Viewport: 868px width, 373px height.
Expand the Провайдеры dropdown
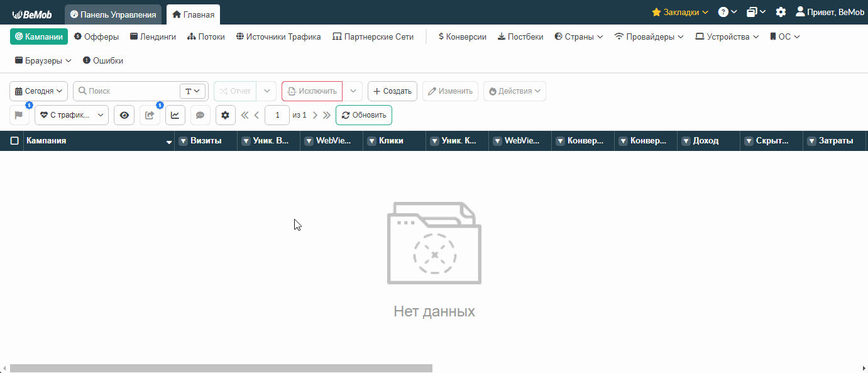point(649,36)
